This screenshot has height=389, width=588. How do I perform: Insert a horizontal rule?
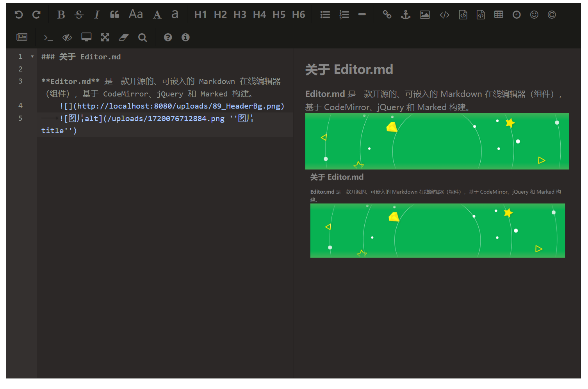(362, 15)
